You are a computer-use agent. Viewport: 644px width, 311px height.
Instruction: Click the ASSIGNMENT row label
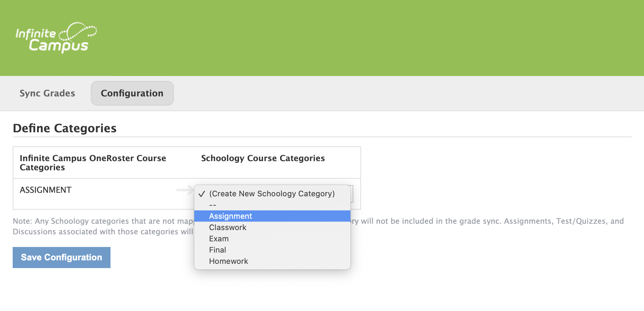pyautogui.click(x=46, y=190)
